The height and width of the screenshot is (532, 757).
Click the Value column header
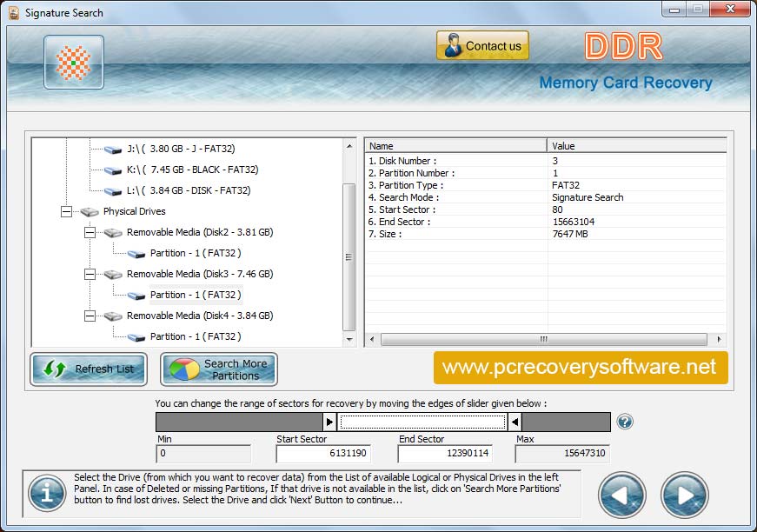pyautogui.click(x=637, y=146)
